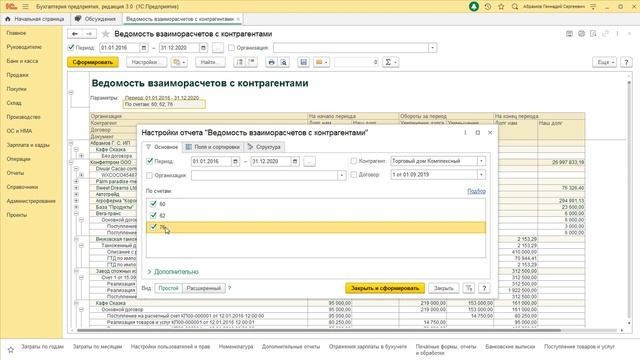Open calendar for dialog start date 01.01.2016
This screenshot has height=360, width=640.
235,161
